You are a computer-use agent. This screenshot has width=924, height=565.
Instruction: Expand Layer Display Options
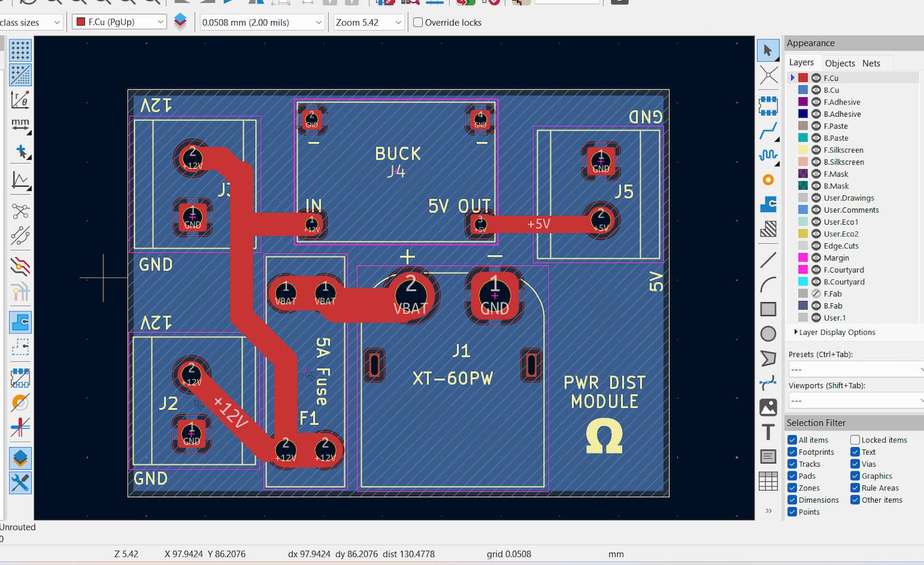coord(834,332)
